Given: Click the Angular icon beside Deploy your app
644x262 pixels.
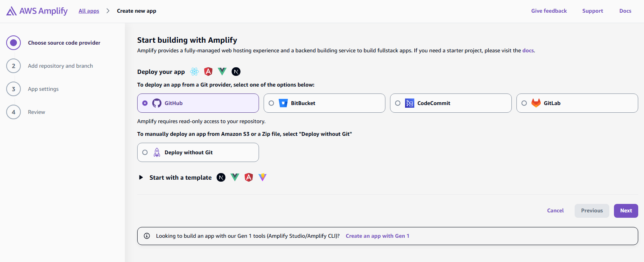Looking at the screenshot, I should [209, 72].
